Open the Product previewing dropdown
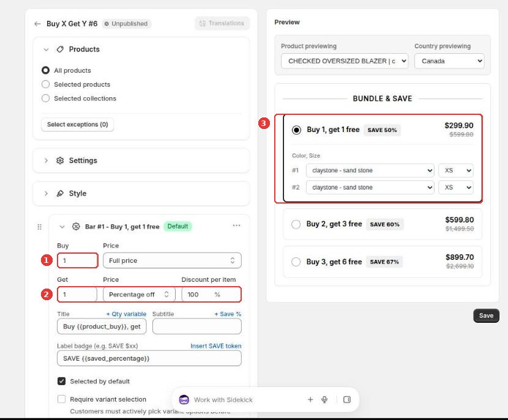This screenshot has width=508, height=420. (x=345, y=61)
